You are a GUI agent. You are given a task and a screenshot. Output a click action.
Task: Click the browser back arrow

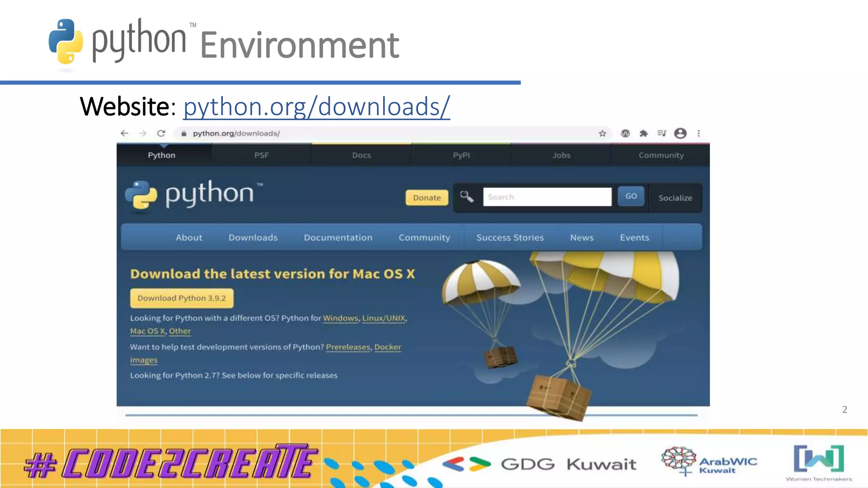[x=124, y=133]
